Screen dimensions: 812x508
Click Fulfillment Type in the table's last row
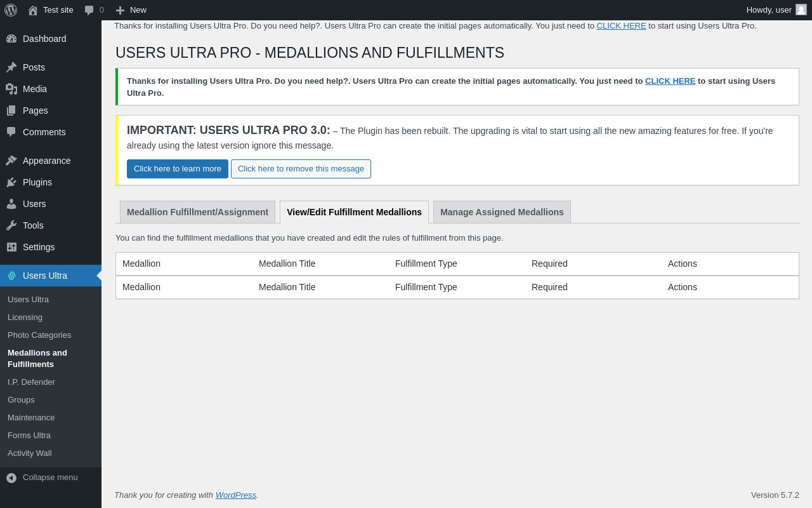pyautogui.click(x=426, y=287)
